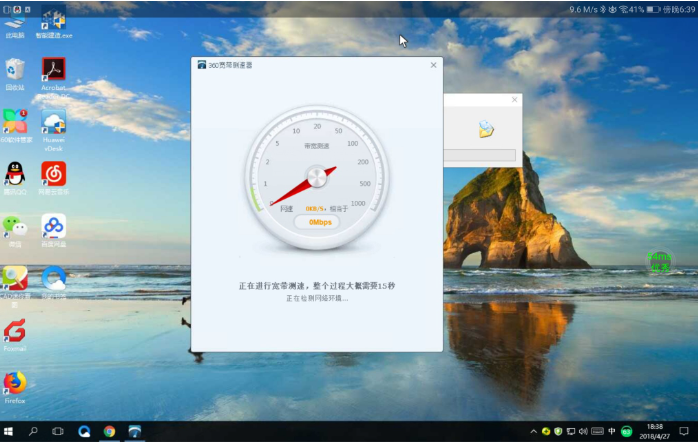Click the 0KB/S speed value
Viewport: 698px width, 443px height.
(x=315, y=209)
